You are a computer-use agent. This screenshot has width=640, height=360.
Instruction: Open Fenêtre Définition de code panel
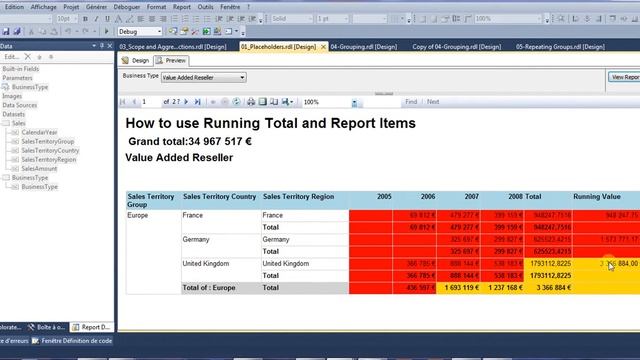click(x=72, y=341)
